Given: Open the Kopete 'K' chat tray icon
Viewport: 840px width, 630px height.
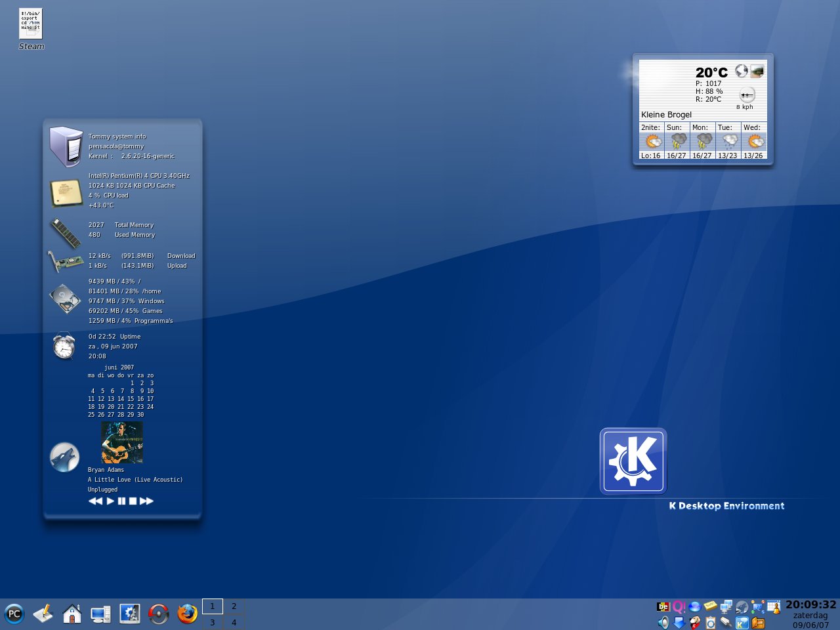Looking at the screenshot, I should tap(742, 623).
